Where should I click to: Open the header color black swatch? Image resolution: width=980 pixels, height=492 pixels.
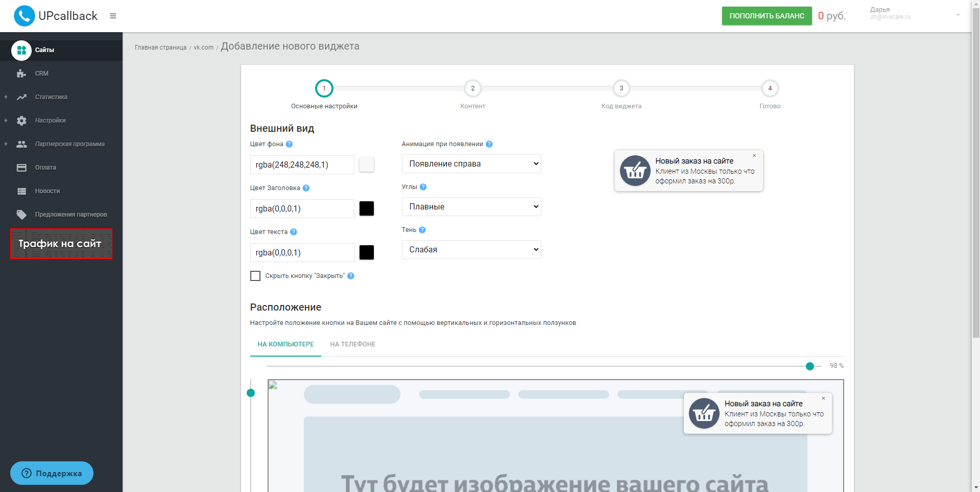(x=367, y=208)
